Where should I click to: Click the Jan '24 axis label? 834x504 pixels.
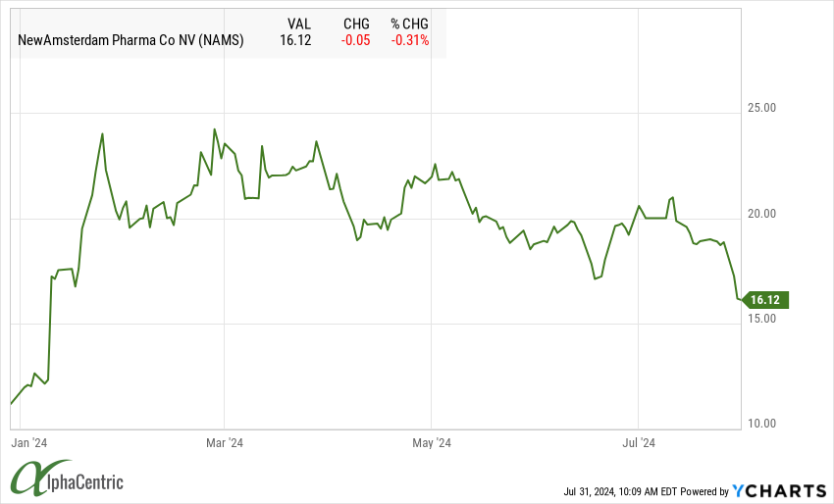pos(29,443)
